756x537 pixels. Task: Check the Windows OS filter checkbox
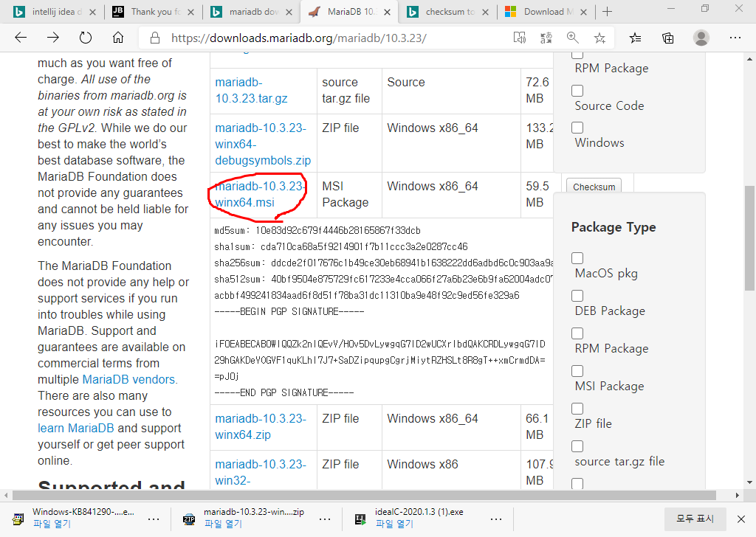(x=577, y=128)
